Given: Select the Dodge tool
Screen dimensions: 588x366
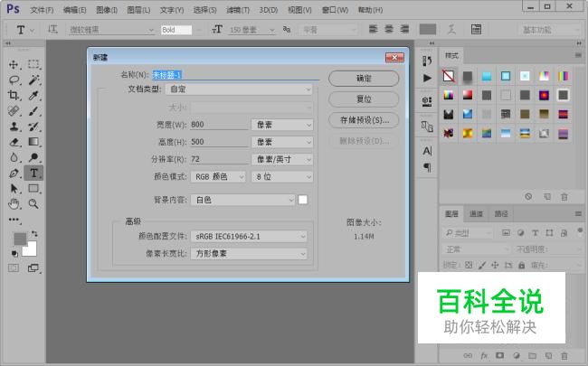Looking at the screenshot, I should click(x=33, y=157).
